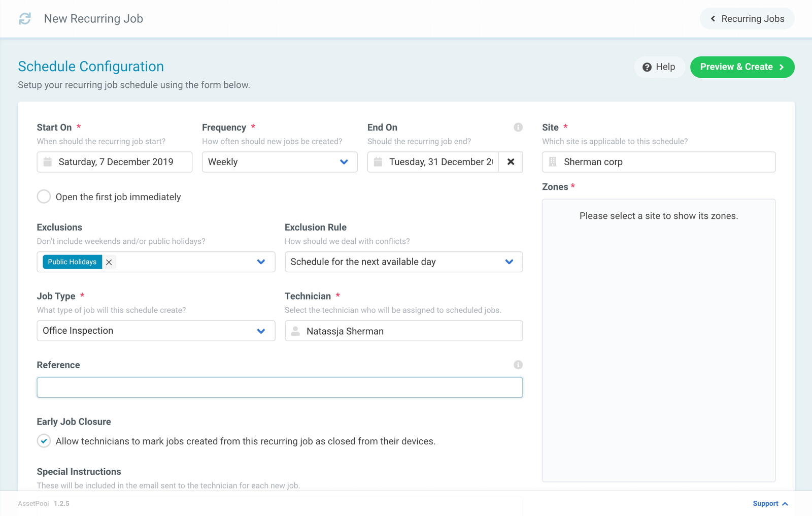Click the calendar icon in Start On field
This screenshot has height=516, width=812.
tap(48, 162)
